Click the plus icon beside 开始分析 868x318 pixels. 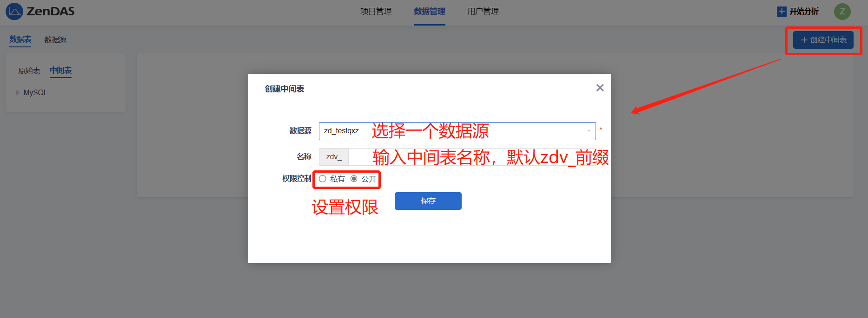tap(782, 12)
